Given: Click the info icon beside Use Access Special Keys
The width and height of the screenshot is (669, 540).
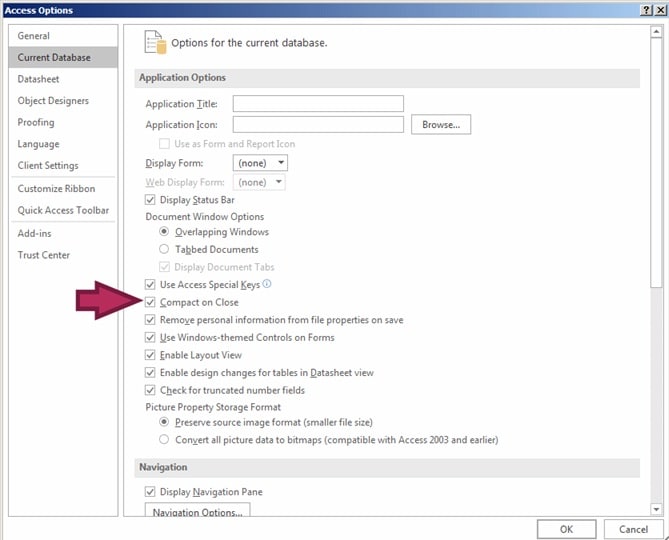Looking at the screenshot, I should (267, 284).
